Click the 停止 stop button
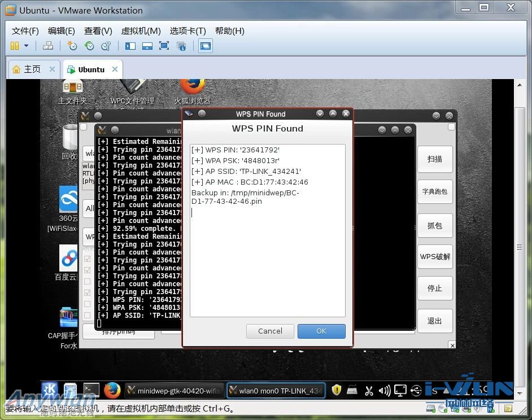The height and width of the screenshot is (420, 532). (435, 288)
